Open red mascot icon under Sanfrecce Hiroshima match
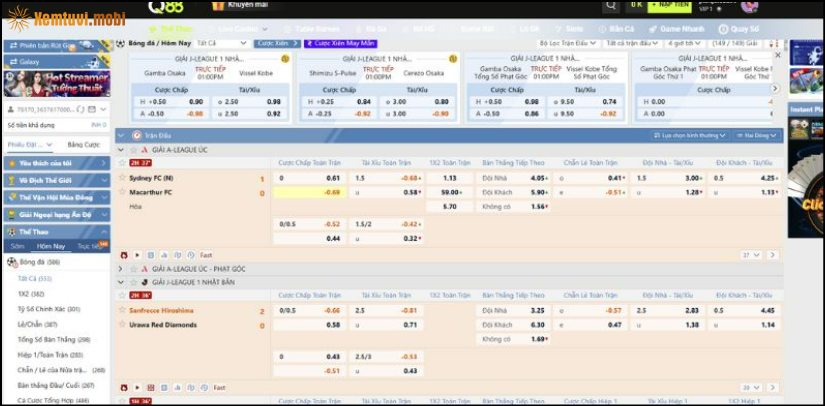This screenshot has width=825, height=406. 124,388
